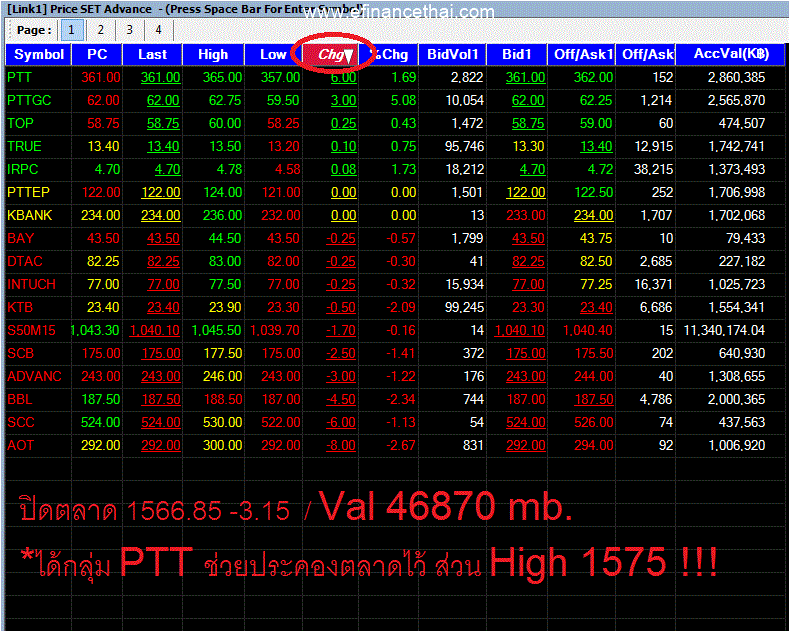Switch to page 4 tab
This screenshot has height=631, width=789.
[x=158, y=30]
